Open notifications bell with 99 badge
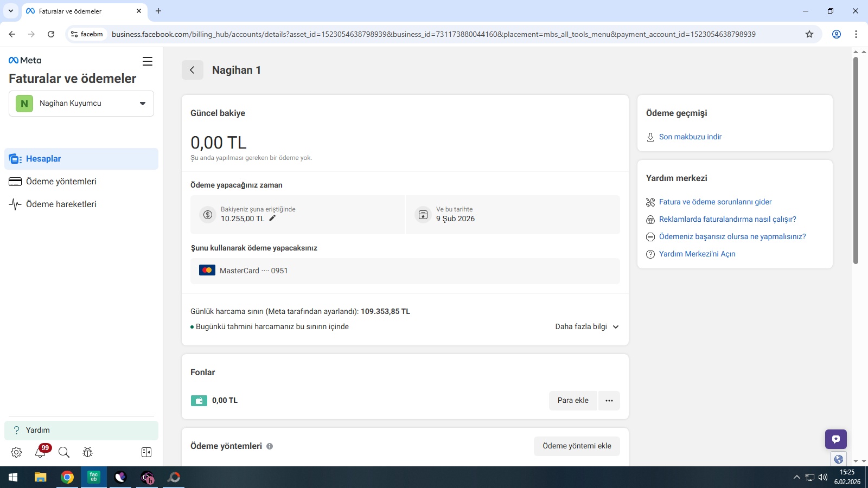This screenshot has height=488, width=868. coord(41,452)
